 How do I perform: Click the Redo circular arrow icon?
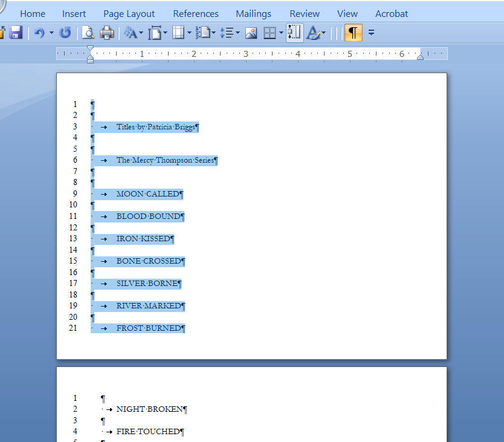point(65,33)
